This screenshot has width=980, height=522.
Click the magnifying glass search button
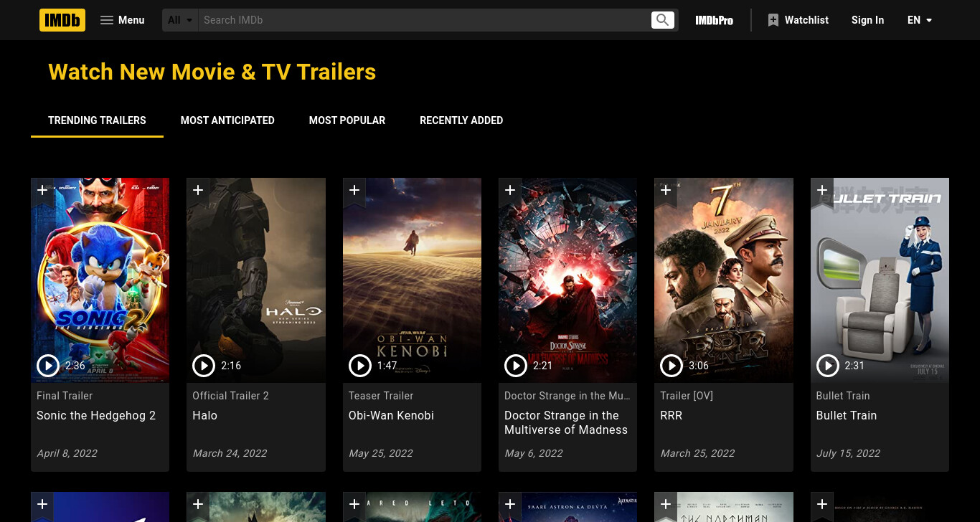point(663,20)
